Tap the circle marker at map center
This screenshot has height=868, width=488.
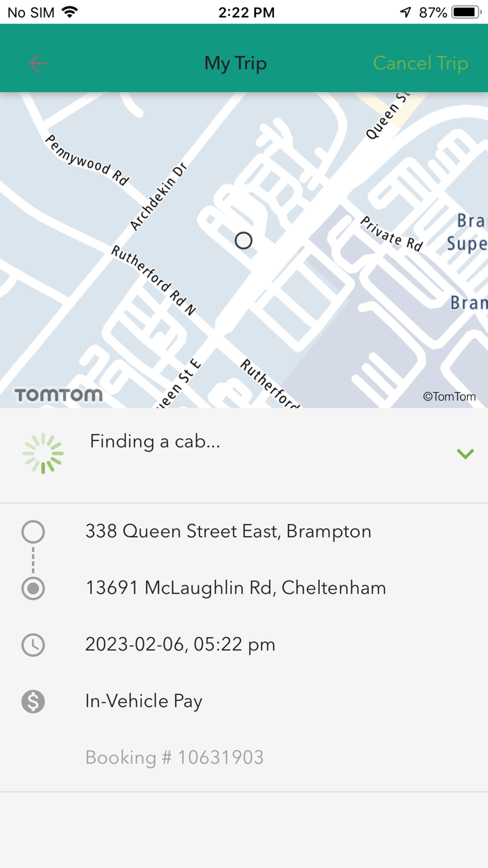pos(243,240)
